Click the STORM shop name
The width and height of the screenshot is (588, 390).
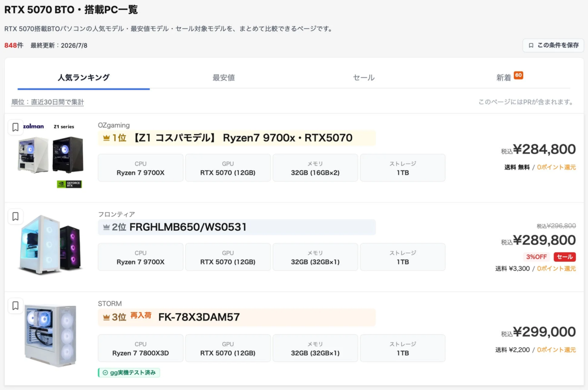(110, 304)
